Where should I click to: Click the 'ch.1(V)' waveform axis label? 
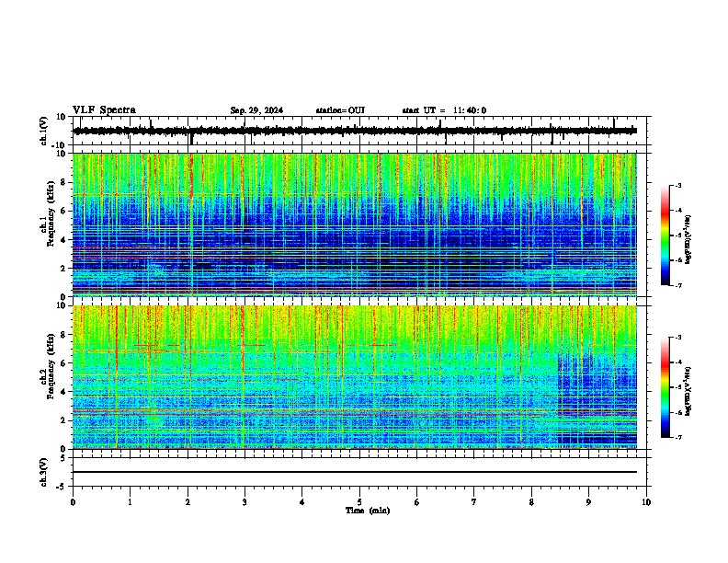coord(44,131)
